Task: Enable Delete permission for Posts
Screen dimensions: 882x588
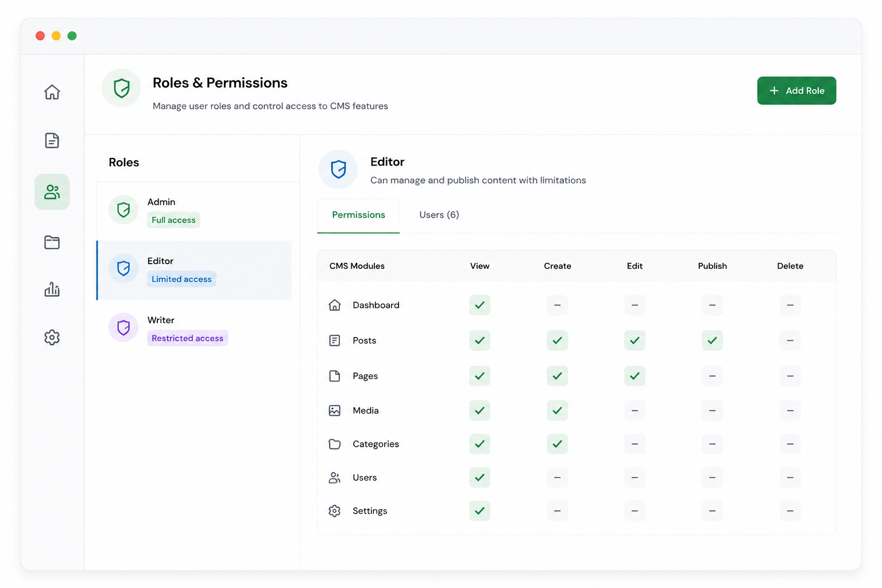Action: 790,341
